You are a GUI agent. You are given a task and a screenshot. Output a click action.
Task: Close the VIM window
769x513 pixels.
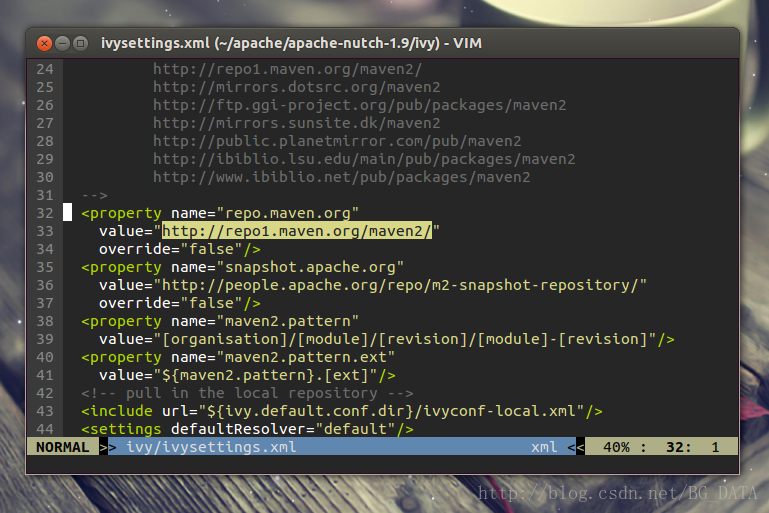[x=44, y=44]
